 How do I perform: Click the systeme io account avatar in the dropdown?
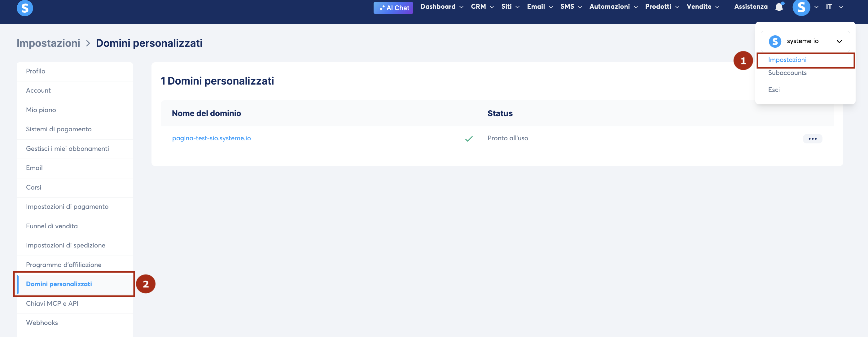tap(775, 41)
